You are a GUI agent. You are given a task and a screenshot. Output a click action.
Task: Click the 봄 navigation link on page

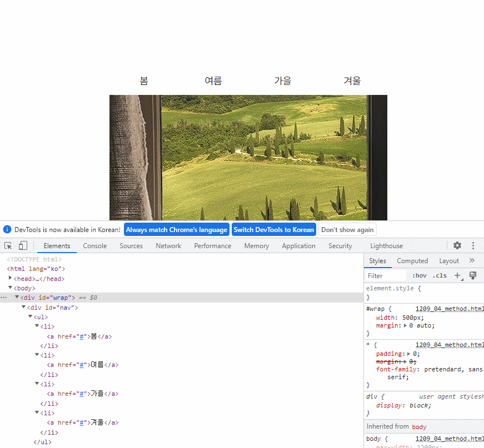144,81
